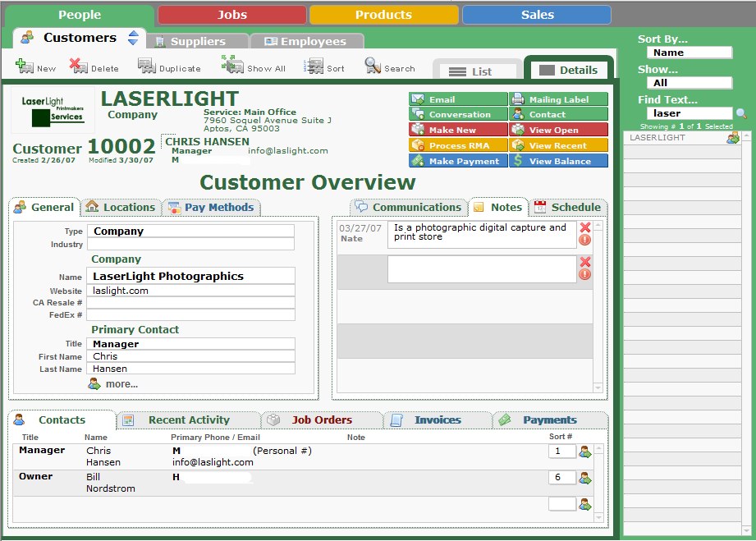756x541 pixels.
Task: Open the Pay Methods tab
Action: click(x=211, y=207)
